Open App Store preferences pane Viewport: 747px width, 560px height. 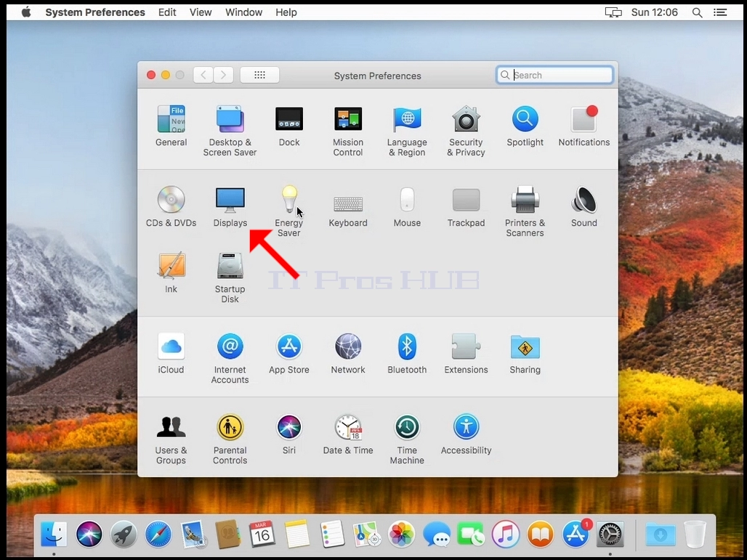tap(289, 353)
